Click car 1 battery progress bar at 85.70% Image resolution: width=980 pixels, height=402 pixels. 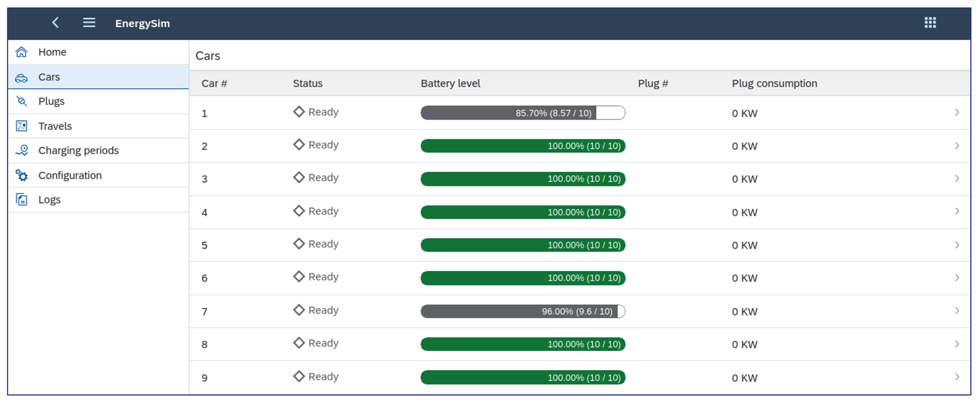click(522, 113)
